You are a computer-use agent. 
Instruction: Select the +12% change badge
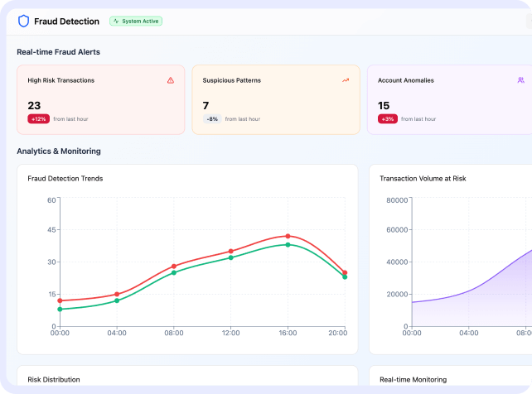tap(38, 119)
